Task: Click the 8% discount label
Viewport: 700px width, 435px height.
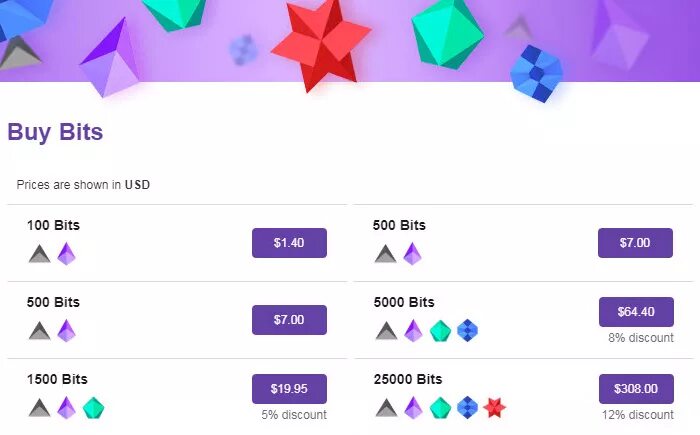Action: tap(640, 338)
